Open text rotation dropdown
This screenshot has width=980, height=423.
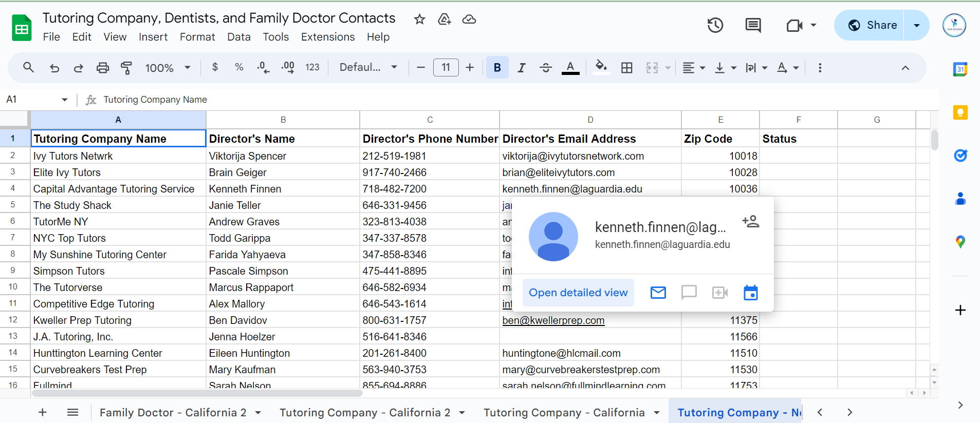click(x=788, y=68)
